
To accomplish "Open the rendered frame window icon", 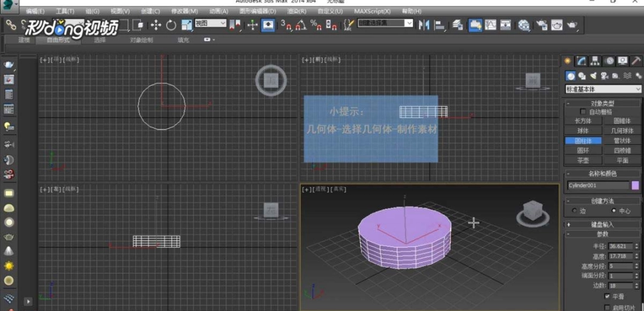I will tap(557, 26).
